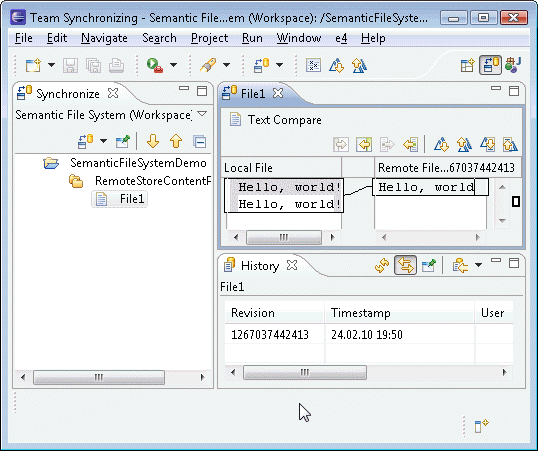The image size is (538, 451).
Task: Close the History view tab
Action: coord(292,265)
